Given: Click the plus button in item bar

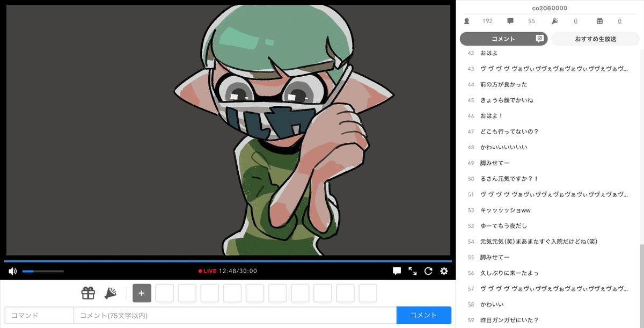Looking at the screenshot, I should (142, 293).
